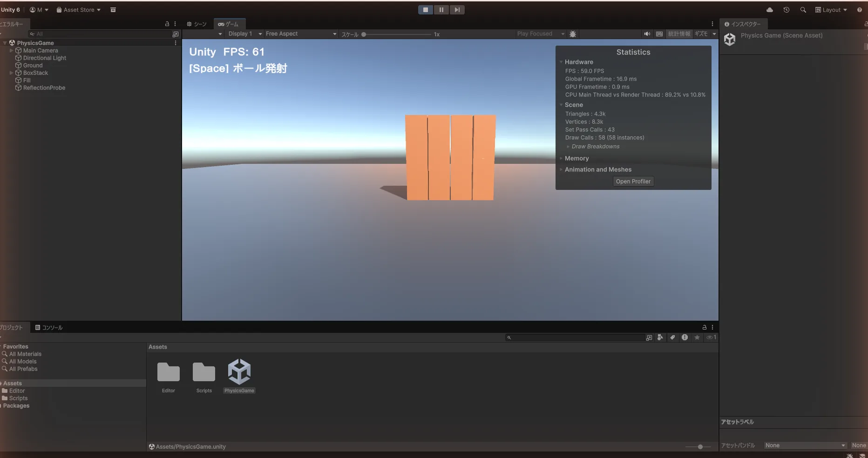Select Directional Light in the Hierarchy
The height and width of the screenshot is (458, 868).
[45, 58]
